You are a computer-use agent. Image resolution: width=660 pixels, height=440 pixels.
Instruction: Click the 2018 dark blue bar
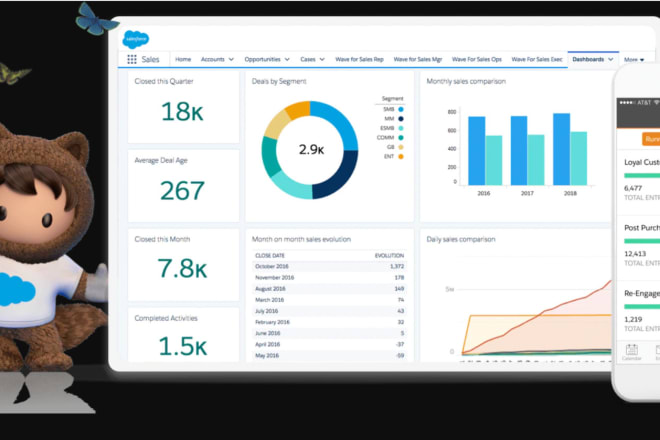(562, 149)
